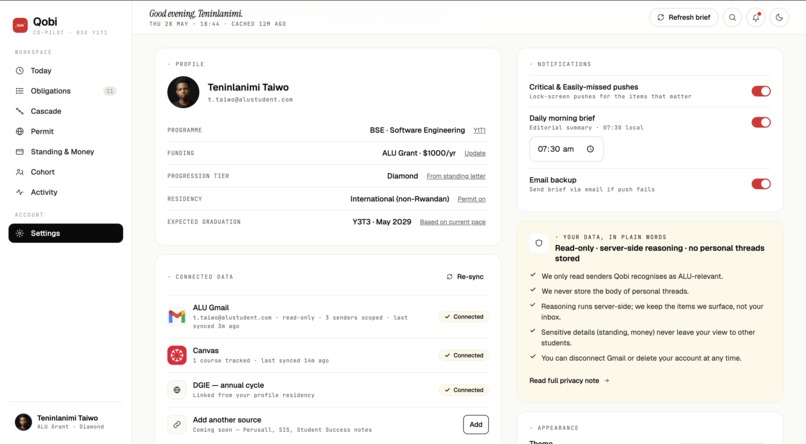Navigate to Permit page
Image resolution: width=806 pixels, height=444 pixels.
coord(66,132)
